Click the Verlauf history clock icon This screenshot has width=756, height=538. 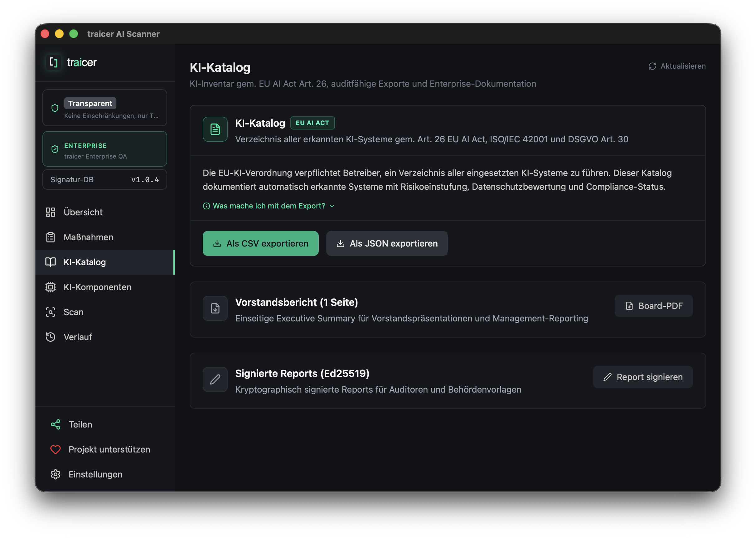pyautogui.click(x=50, y=337)
